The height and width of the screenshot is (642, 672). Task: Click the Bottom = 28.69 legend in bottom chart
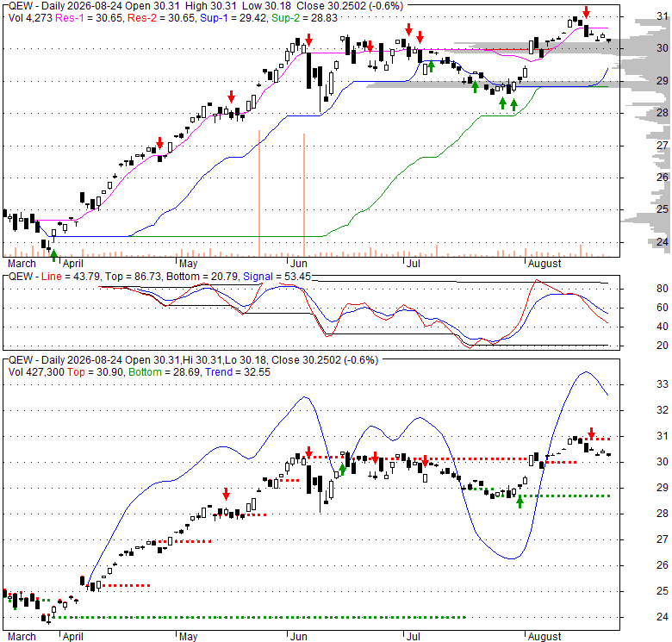pyautogui.click(x=165, y=372)
